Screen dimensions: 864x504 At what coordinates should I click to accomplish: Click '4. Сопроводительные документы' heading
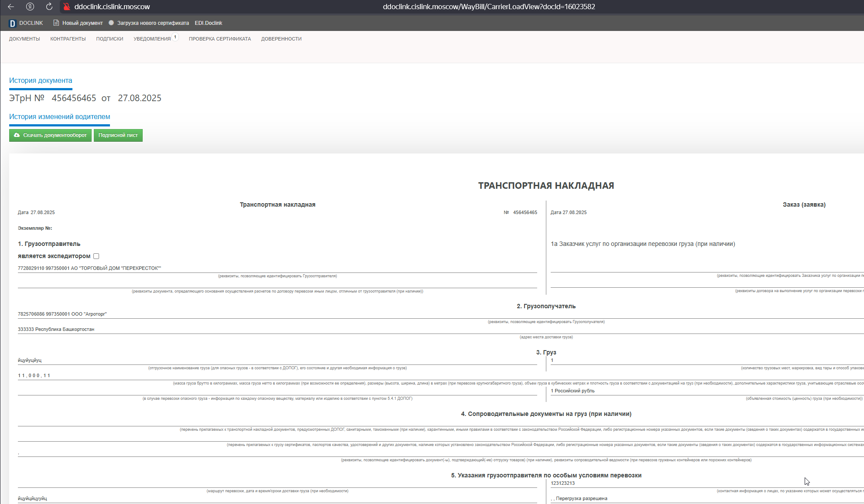coord(546,414)
